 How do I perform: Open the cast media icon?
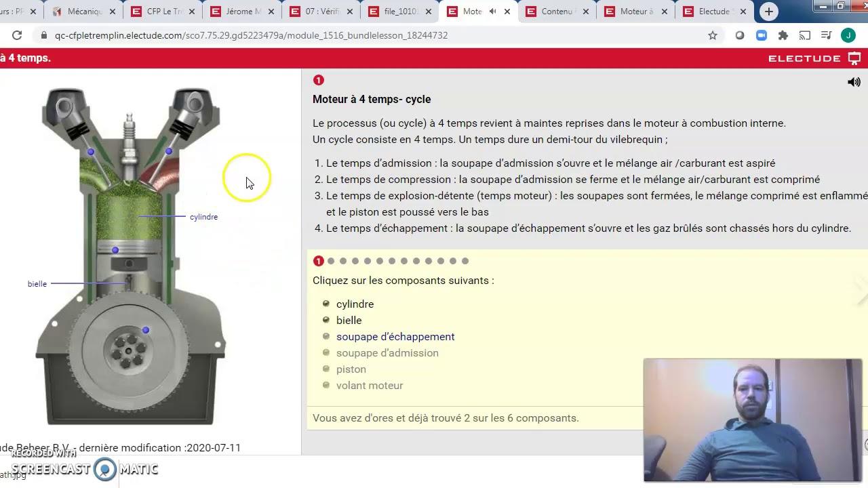[x=805, y=35]
